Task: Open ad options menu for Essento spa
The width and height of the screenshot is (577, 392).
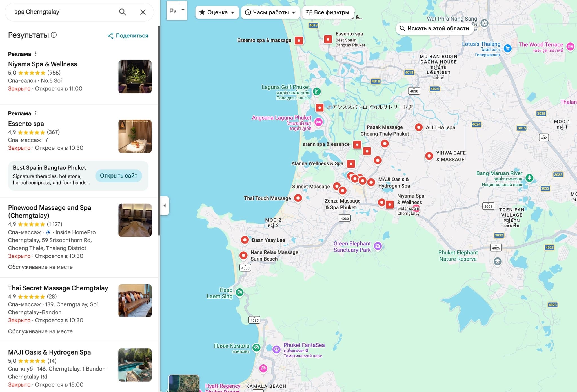Action: 36,113
